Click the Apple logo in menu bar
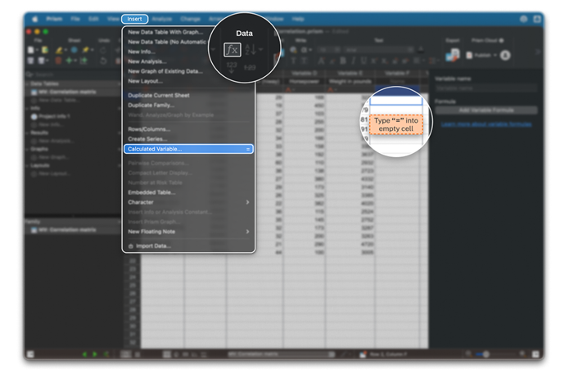The width and height of the screenshot is (569, 392). (34, 18)
